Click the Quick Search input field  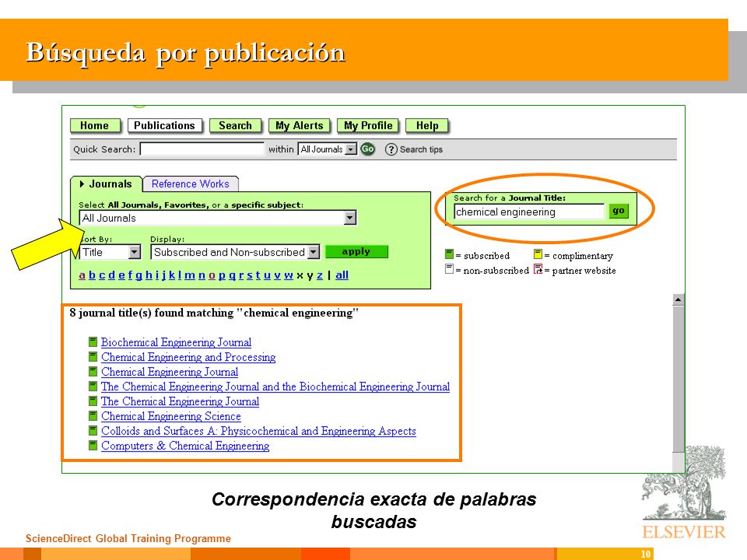click(x=202, y=149)
